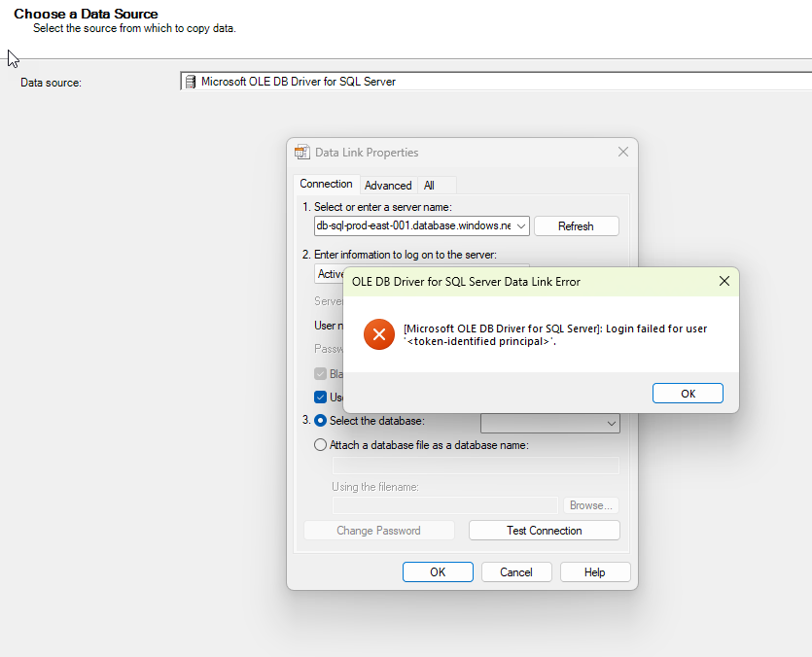Image resolution: width=812 pixels, height=657 pixels.
Task: Click the red error icon in the error dialog
Action: [379, 334]
